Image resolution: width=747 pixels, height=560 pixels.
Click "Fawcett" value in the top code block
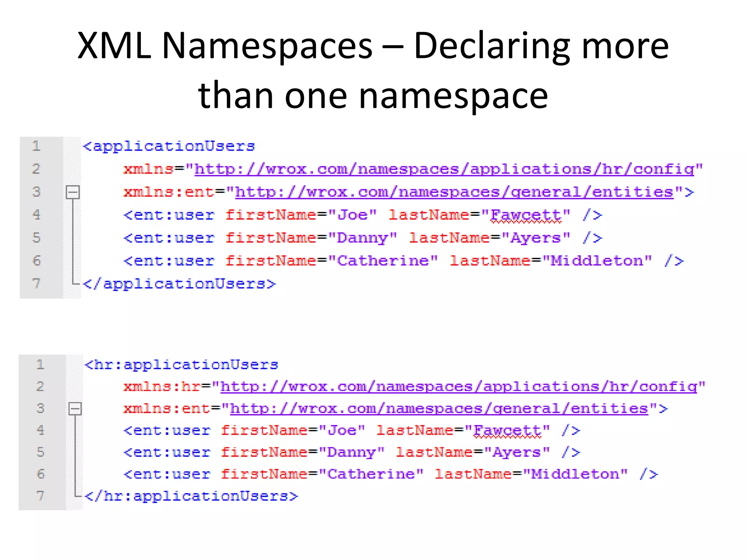pyautogui.click(x=526, y=215)
